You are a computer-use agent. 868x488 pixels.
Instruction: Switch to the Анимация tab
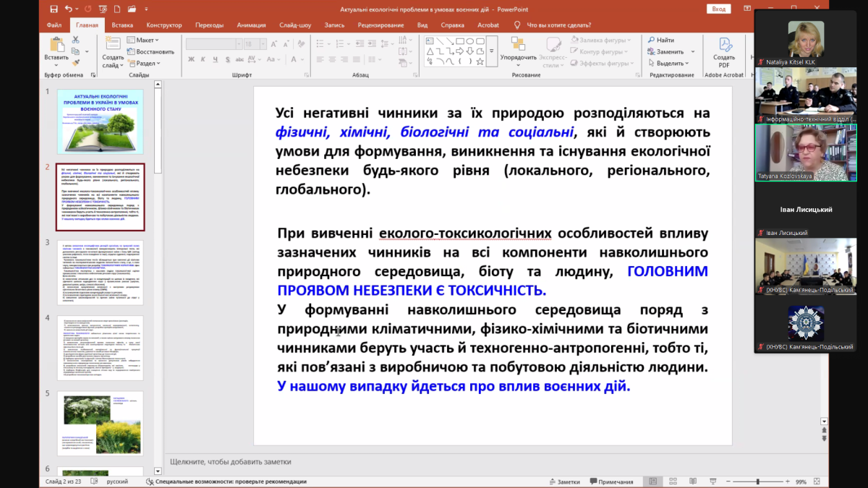coord(251,25)
